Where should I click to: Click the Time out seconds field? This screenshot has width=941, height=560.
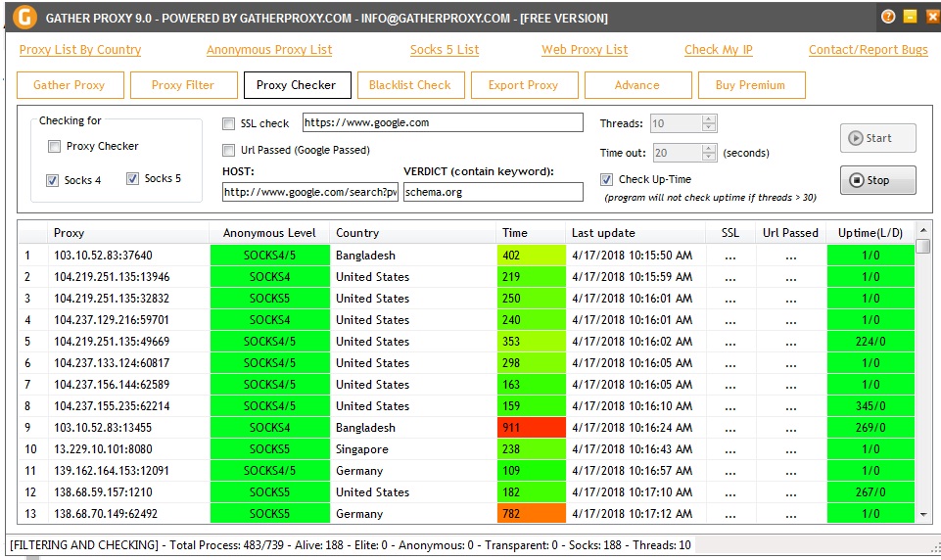[x=677, y=153]
